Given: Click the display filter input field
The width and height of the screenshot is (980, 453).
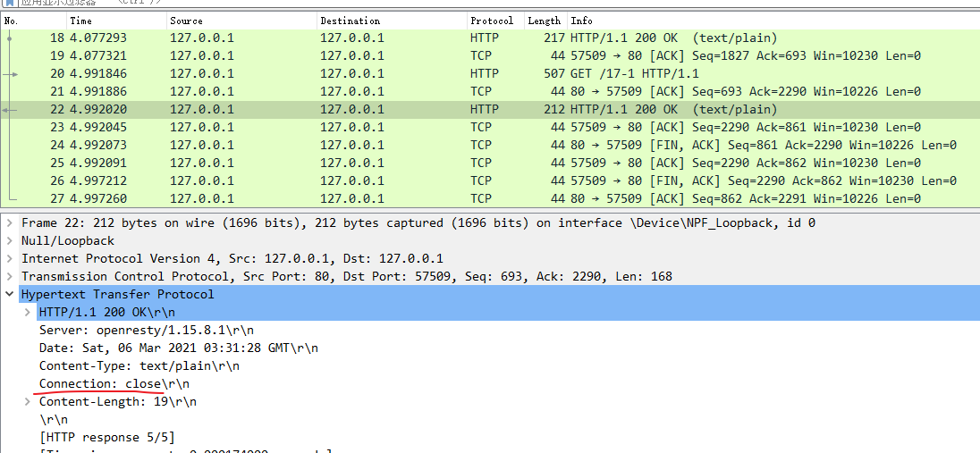Looking at the screenshot, I should 447,3.
